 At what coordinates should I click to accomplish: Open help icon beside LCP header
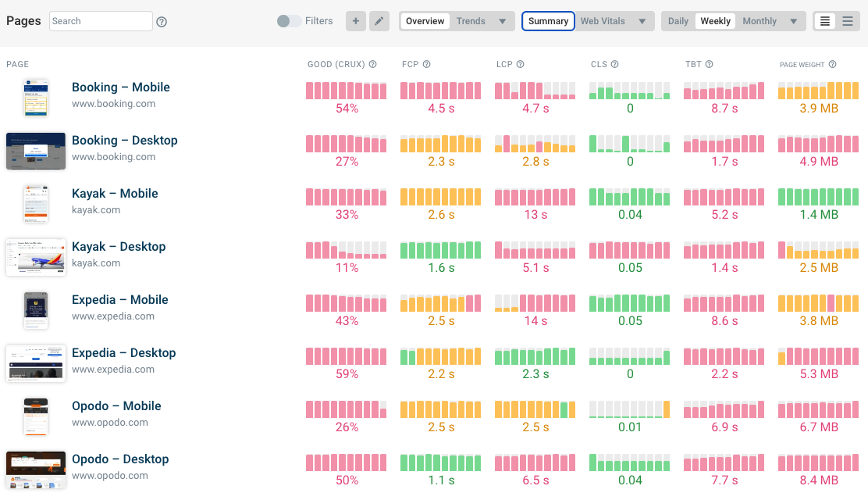(x=521, y=64)
